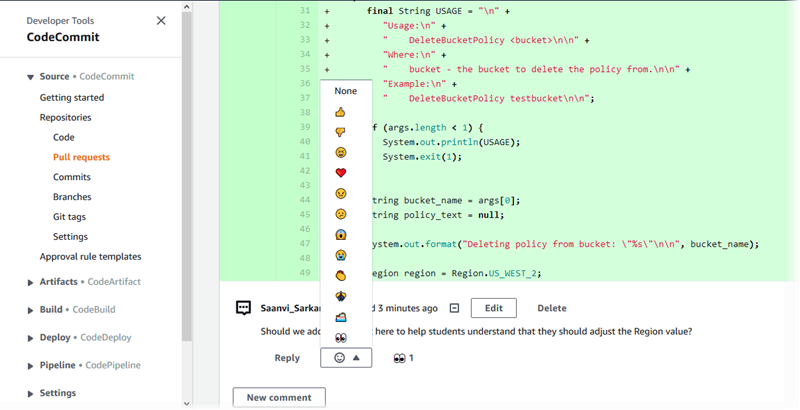Select None to clear reaction

tap(346, 91)
